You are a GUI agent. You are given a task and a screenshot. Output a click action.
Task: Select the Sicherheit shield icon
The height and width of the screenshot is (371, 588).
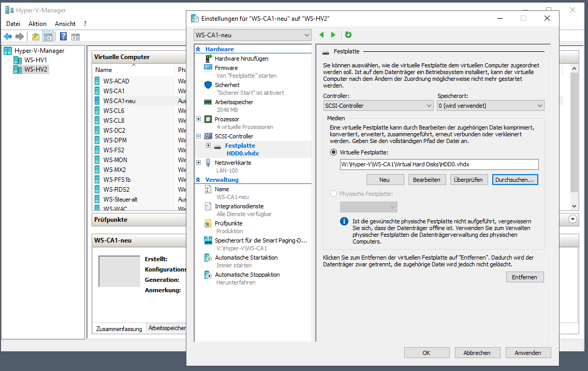(208, 85)
